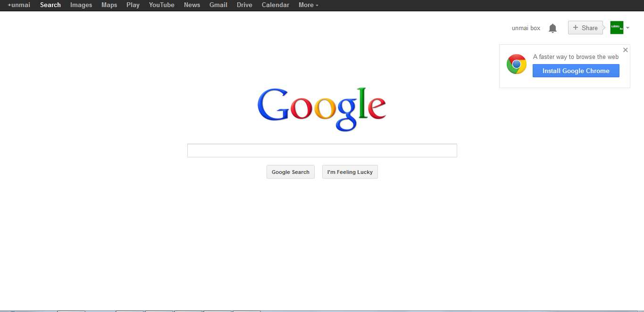Click "A faster way to browse the web" text
644x312 pixels.
[x=576, y=57]
